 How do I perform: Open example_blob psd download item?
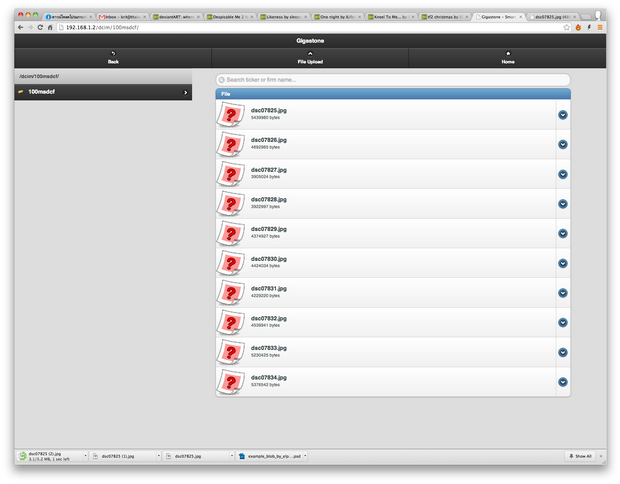click(270, 456)
